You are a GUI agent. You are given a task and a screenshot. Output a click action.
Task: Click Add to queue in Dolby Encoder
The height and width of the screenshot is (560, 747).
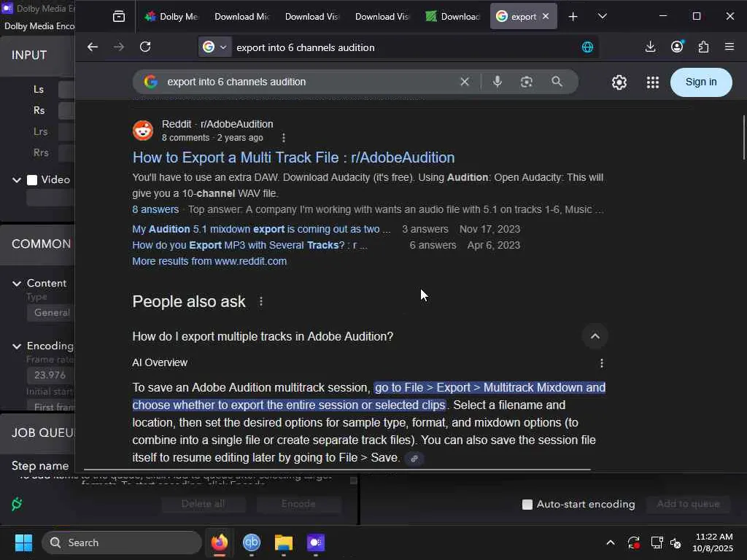pyautogui.click(x=688, y=504)
